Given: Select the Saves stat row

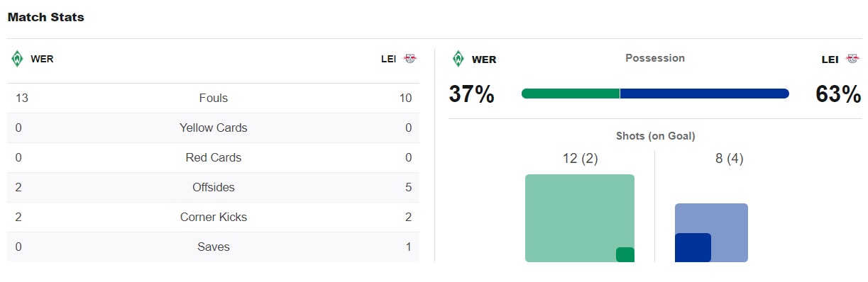Looking at the screenshot, I should point(213,247).
